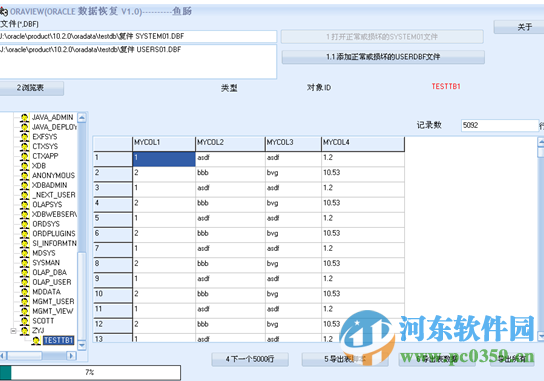Select SI_INFORMTN schema in tree
Viewport: 544px width, 381px height.
point(54,244)
